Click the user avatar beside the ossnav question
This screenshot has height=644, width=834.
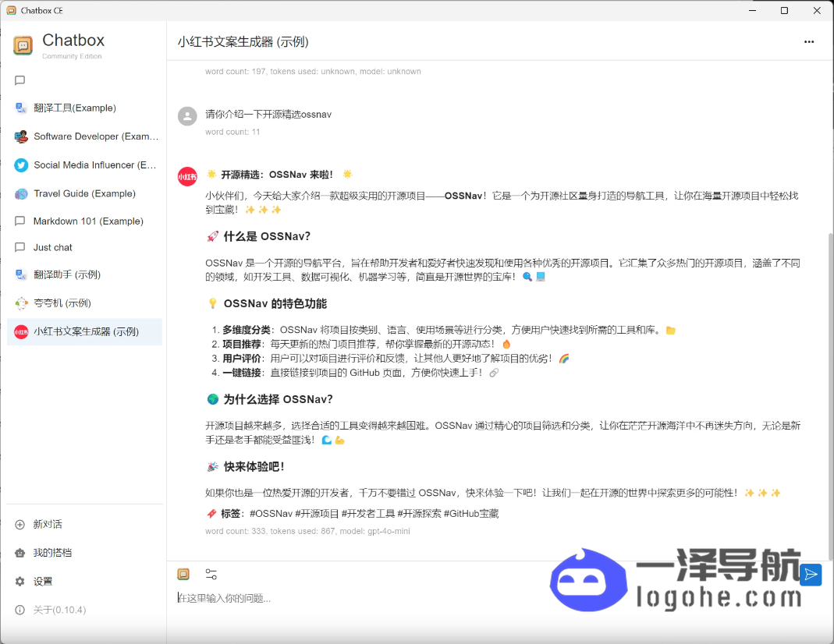(187, 116)
